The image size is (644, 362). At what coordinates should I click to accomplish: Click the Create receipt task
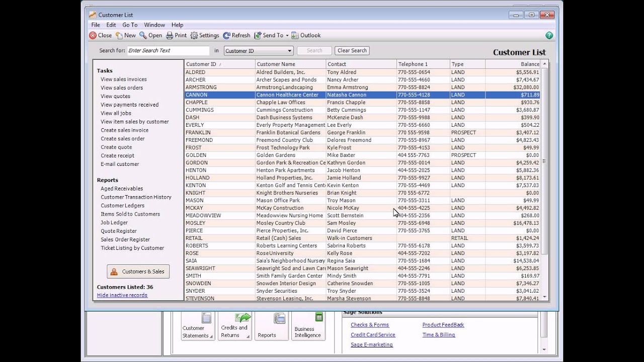coord(117,155)
